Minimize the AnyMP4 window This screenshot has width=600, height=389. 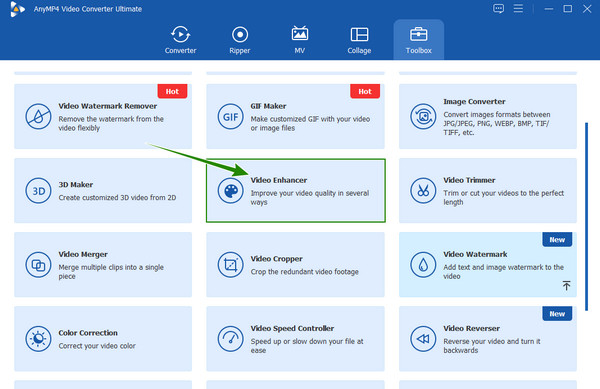coord(549,8)
